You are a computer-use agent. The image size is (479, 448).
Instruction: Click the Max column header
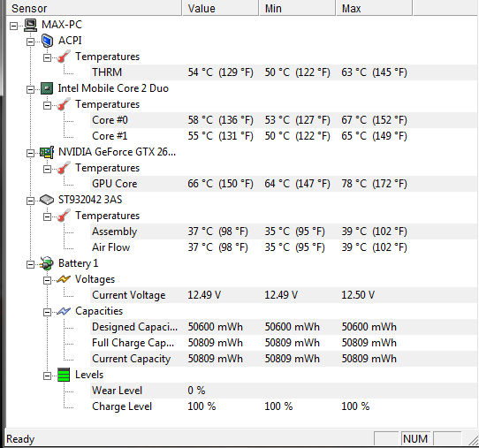[x=375, y=8]
